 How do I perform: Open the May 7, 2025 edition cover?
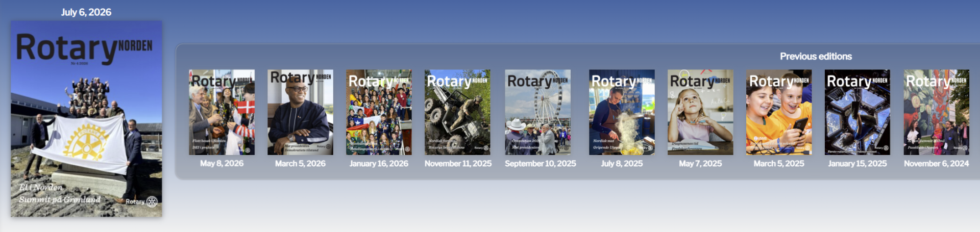click(x=700, y=112)
